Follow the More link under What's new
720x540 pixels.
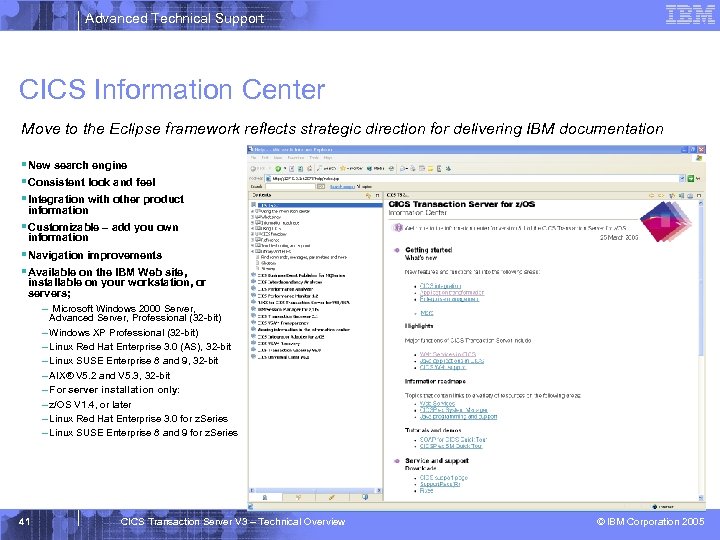pyautogui.click(x=427, y=313)
